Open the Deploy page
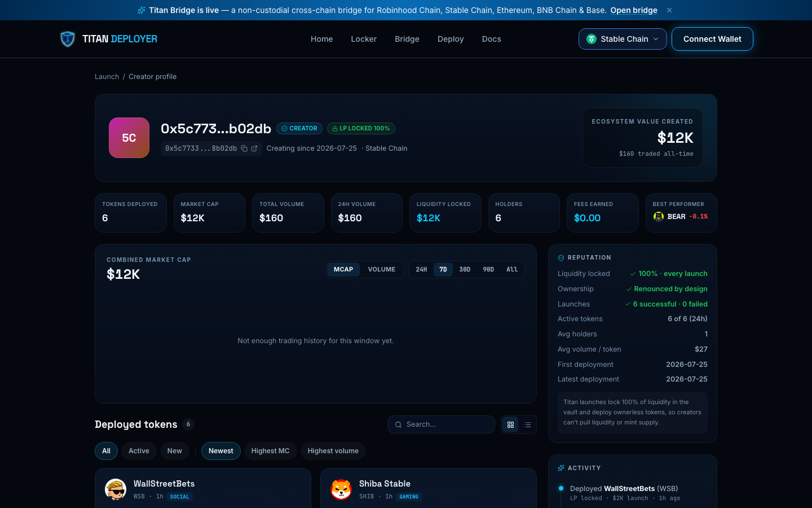812x508 pixels. pos(451,39)
